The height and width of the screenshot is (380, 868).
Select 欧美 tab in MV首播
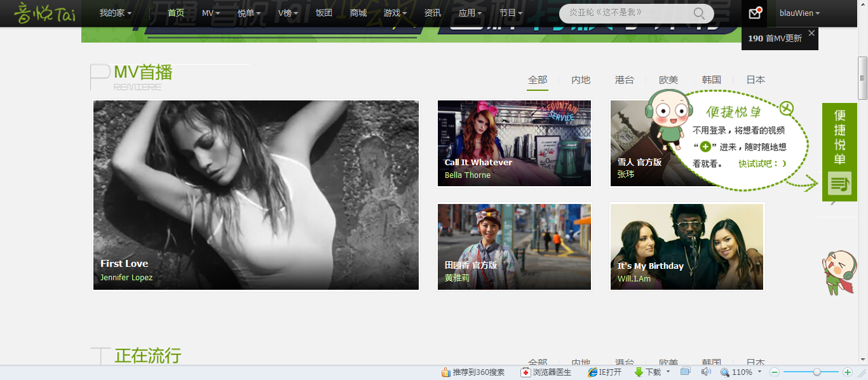668,80
